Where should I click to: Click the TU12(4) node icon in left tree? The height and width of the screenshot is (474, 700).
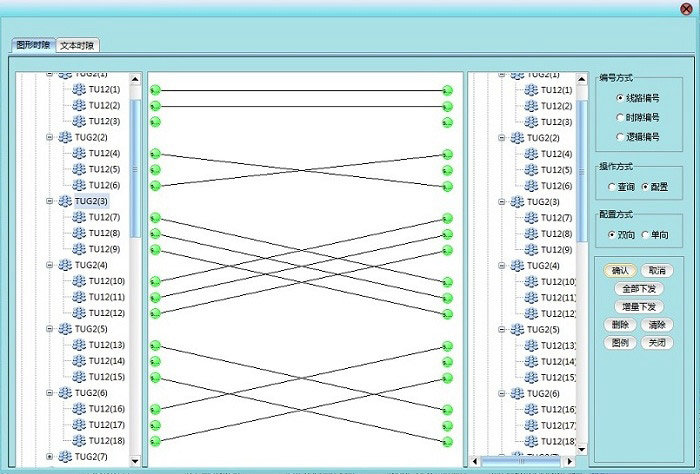(79, 153)
